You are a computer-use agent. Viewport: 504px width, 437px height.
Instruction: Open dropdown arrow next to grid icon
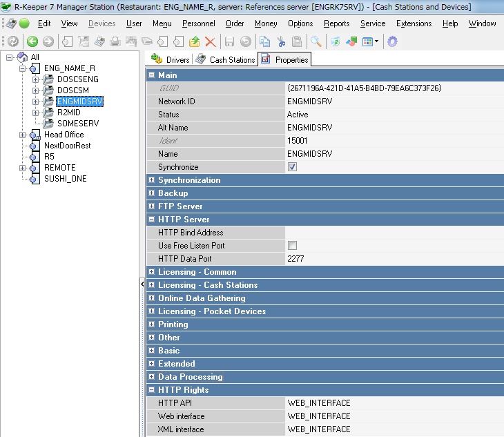377,41
